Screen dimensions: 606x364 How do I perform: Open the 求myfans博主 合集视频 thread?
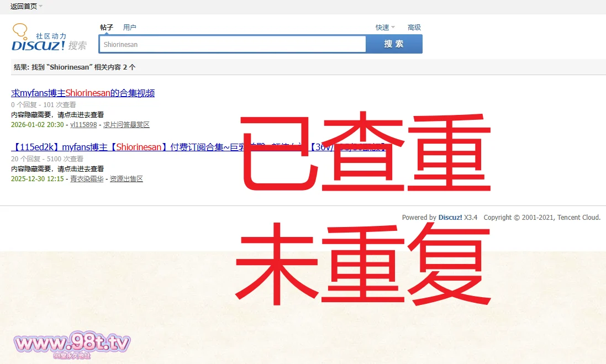coord(83,93)
